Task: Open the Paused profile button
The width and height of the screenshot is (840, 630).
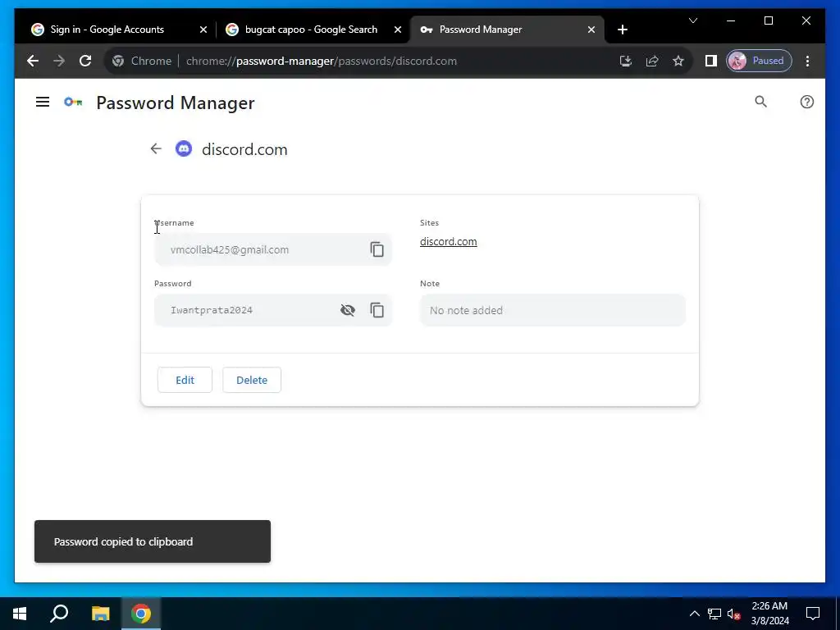Action: [x=759, y=61]
